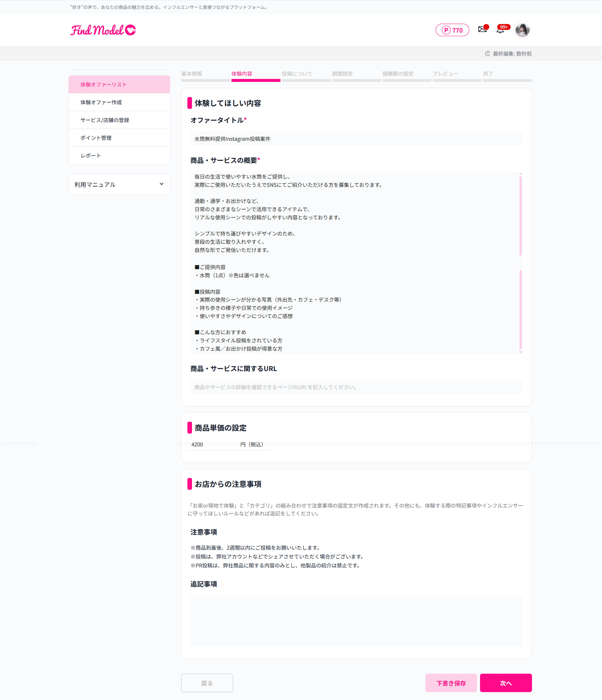Open the notifications bell with 99+ badge
This screenshot has width=602, height=700.
click(500, 30)
